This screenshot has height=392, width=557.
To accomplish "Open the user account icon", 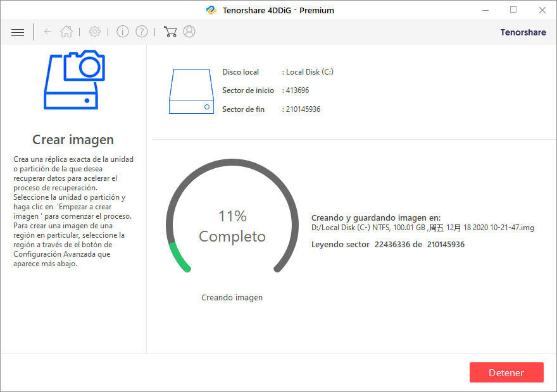I will click(x=189, y=32).
